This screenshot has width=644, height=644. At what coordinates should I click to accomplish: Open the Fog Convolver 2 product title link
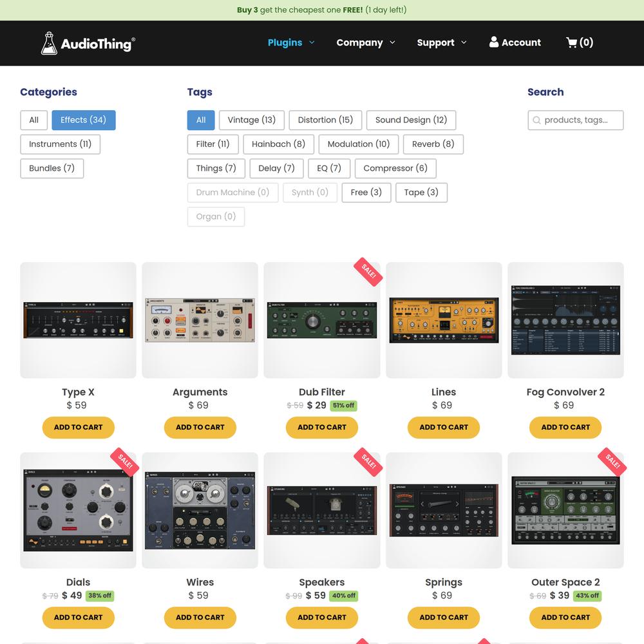(565, 392)
